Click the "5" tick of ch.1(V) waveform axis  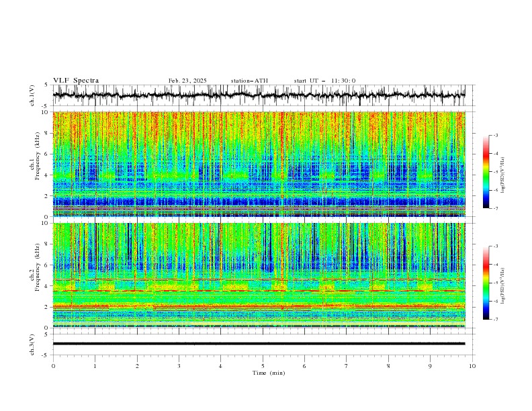46,85
